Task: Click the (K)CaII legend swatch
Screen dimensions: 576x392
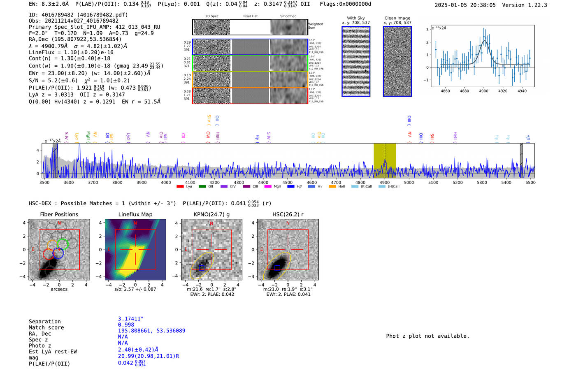Action: coord(355,186)
